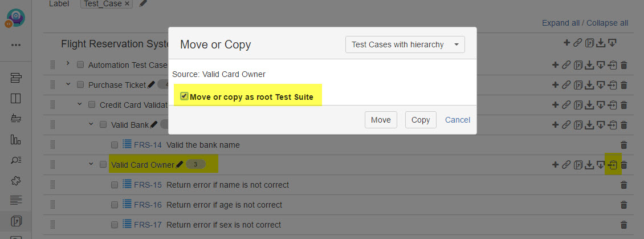
Task: Click the edit pencil beside Valid Card Owner
Action: point(180,165)
